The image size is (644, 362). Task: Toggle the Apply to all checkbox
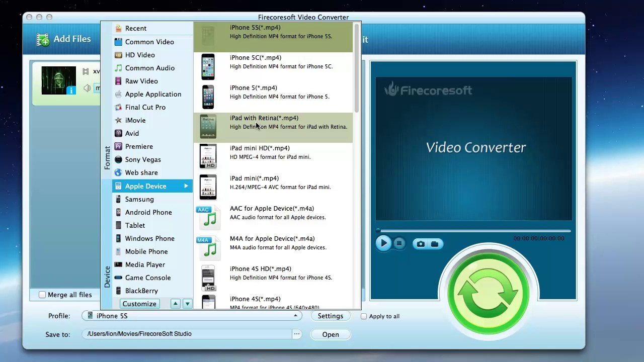coord(364,316)
